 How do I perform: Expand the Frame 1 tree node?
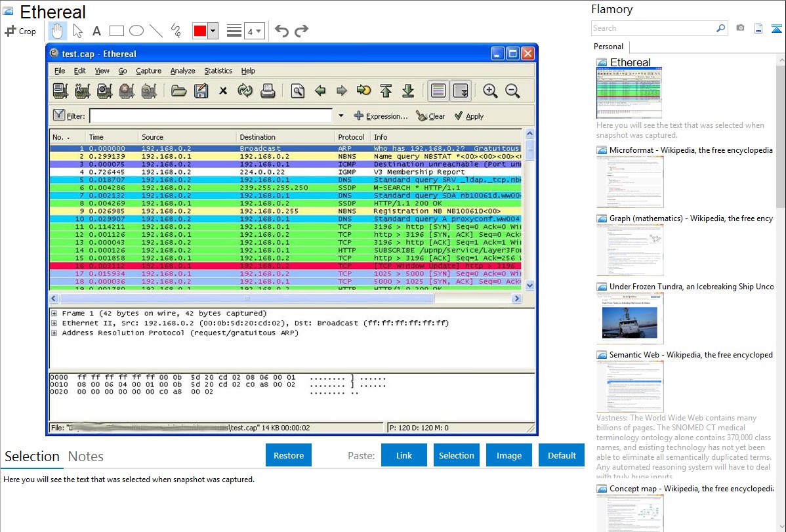(54, 314)
